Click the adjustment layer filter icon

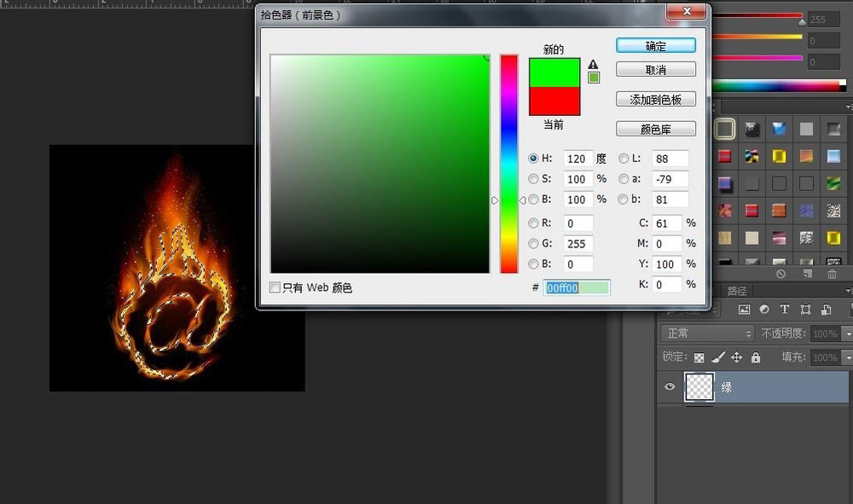pos(764,310)
